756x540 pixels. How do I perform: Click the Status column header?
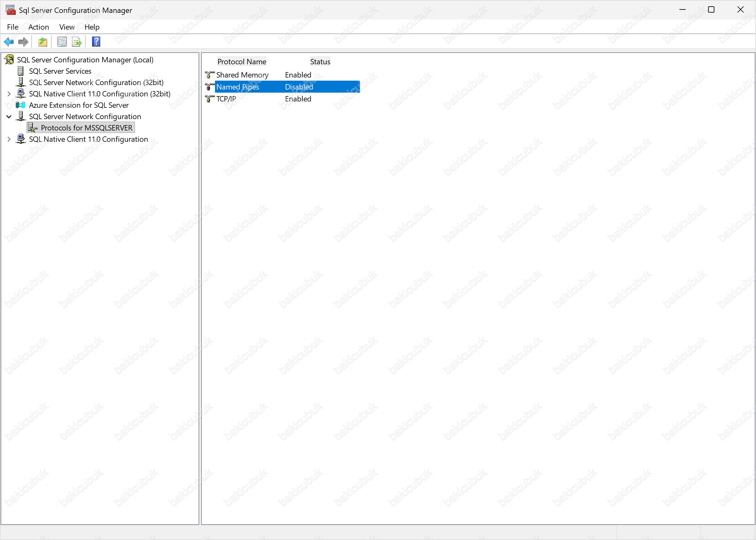(320, 62)
